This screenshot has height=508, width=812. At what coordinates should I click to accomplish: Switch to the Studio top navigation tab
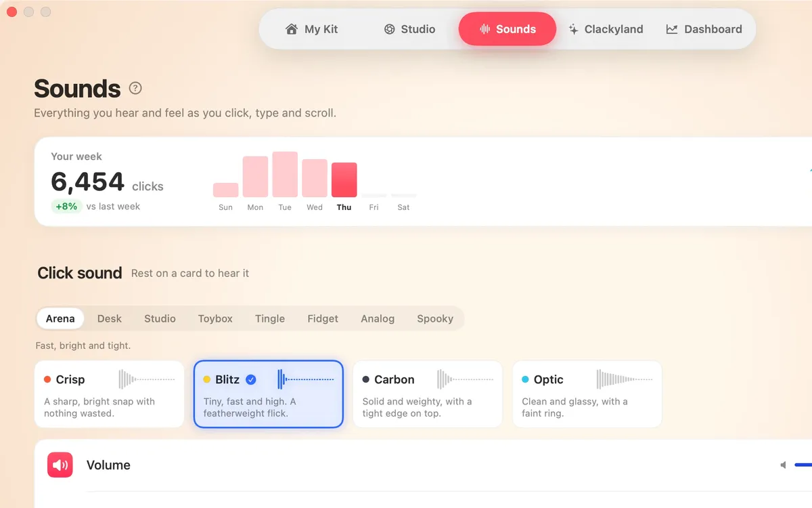point(410,29)
